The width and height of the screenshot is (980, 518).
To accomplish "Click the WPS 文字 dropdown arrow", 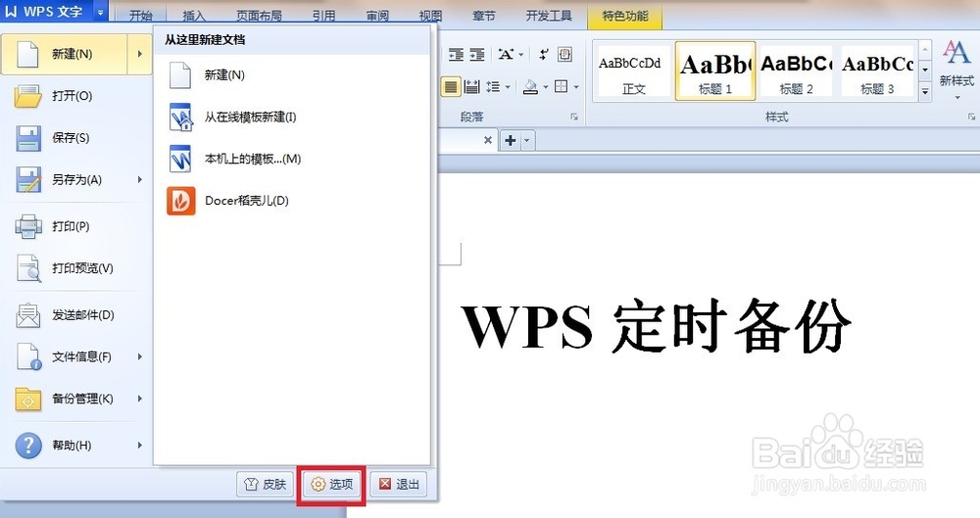I will (x=100, y=11).
